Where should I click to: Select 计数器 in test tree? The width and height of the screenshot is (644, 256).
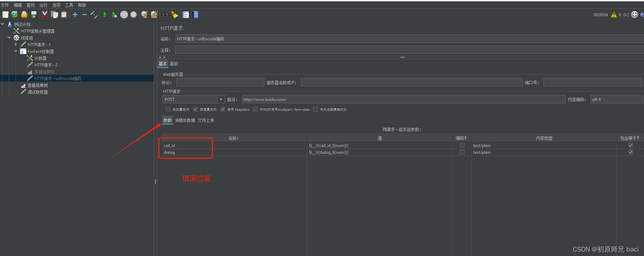tap(40, 58)
